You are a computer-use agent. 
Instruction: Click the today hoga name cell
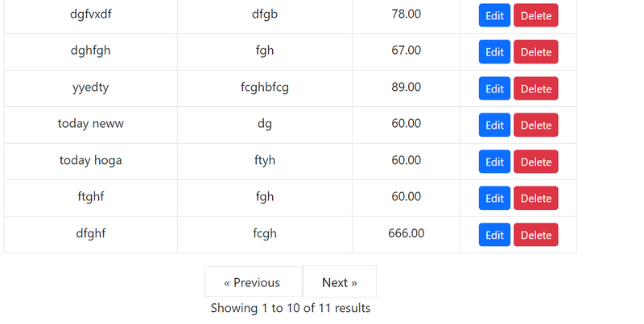click(x=91, y=160)
